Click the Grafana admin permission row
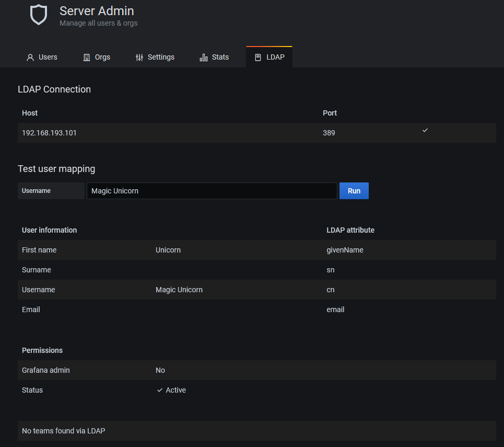Viewport: 504px width, 447px height. tap(257, 370)
